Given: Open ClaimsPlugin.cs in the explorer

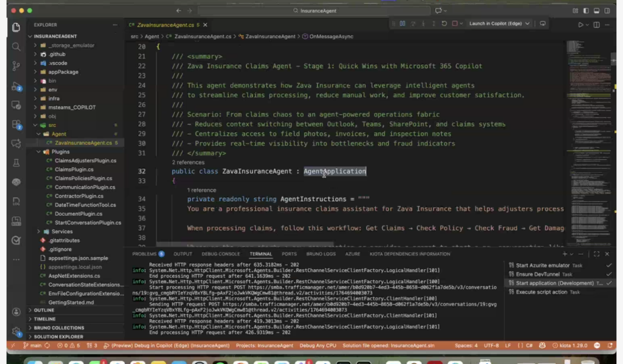Looking at the screenshot, I should point(74,170).
